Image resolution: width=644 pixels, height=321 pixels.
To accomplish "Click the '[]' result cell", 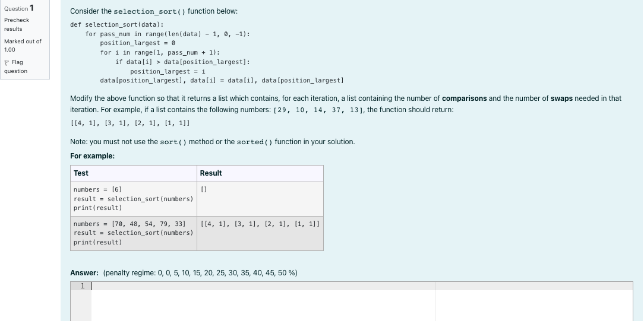I will (x=260, y=199).
